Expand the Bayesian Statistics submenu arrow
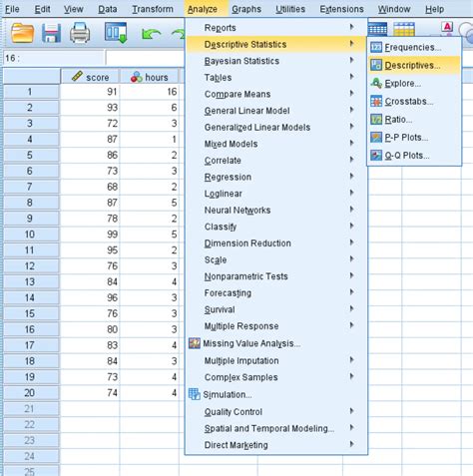473x476 pixels. (351, 60)
